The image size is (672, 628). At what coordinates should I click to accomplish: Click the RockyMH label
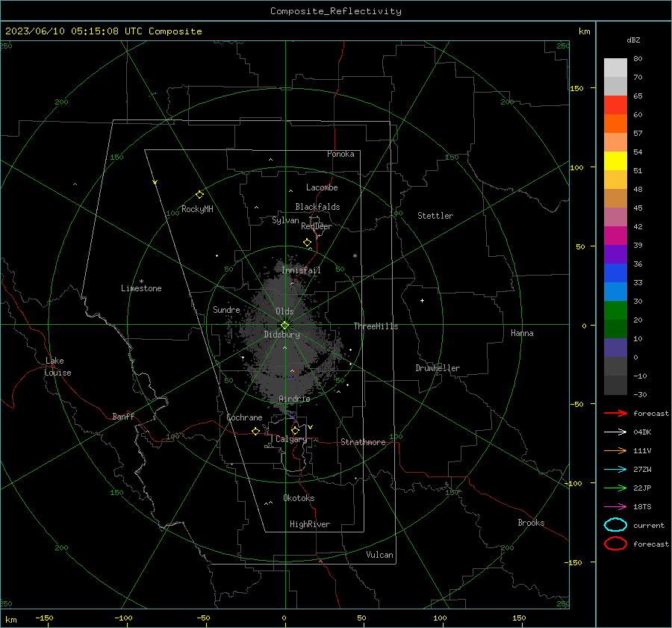click(197, 209)
